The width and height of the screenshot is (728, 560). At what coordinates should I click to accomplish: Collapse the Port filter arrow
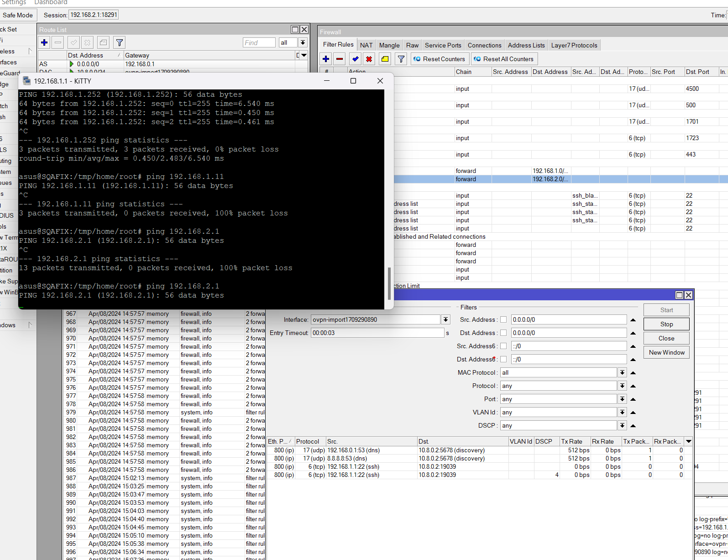(633, 399)
